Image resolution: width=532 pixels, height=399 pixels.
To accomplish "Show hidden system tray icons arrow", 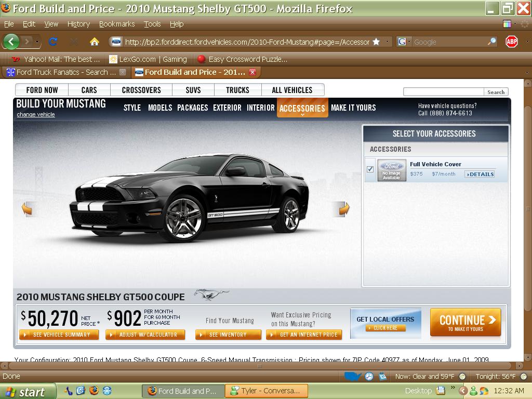I will (x=463, y=391).
